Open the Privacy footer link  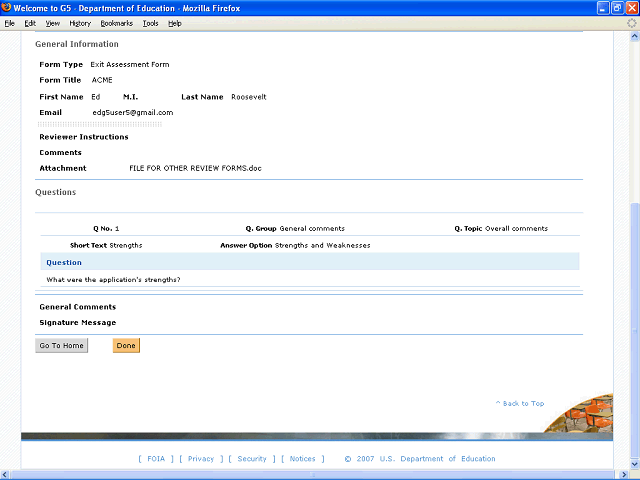click(x=201, y=459)
